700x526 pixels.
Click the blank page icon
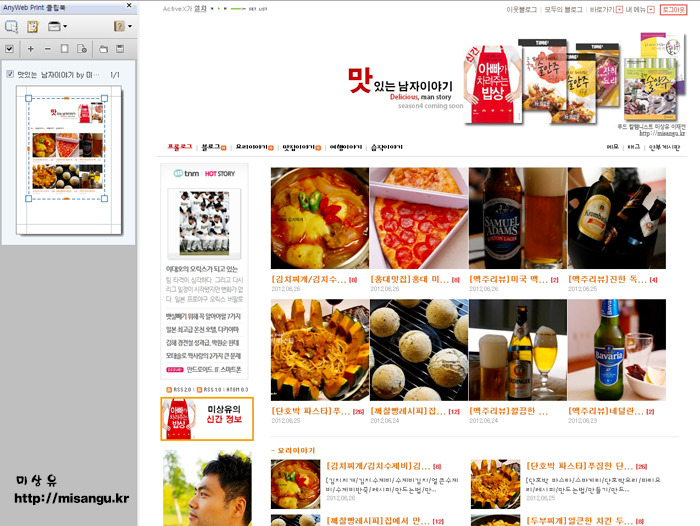(x=64, y=49)
